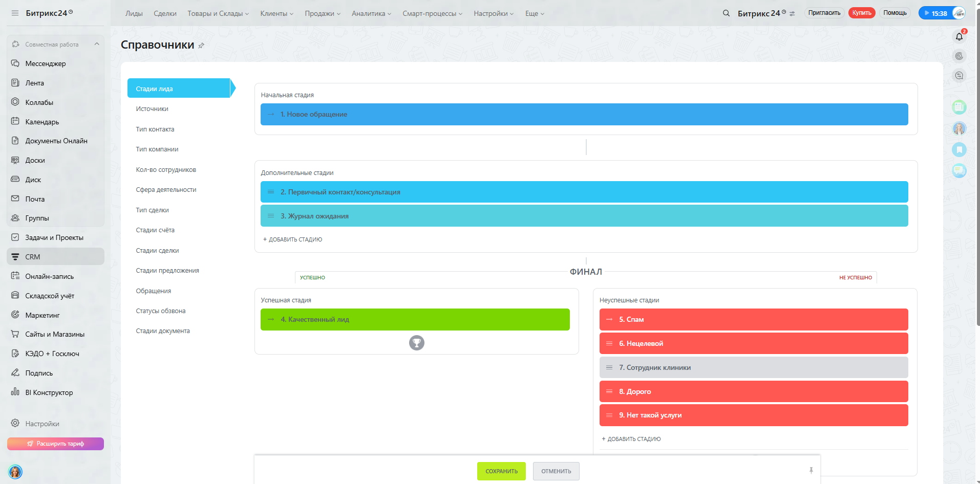Open the blue bookmark icon in the right rail
The image size is (980, 484).
pyautogui.click(x=960, y=150)
